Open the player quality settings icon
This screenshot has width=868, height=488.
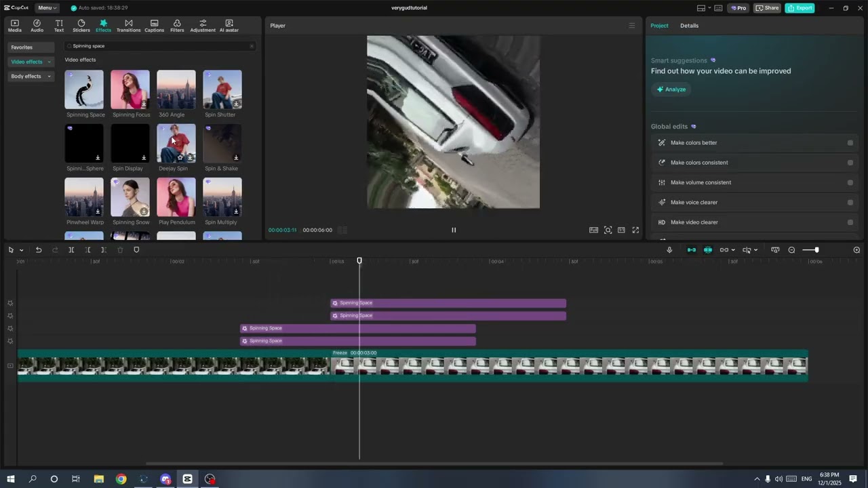pos(593,230)
